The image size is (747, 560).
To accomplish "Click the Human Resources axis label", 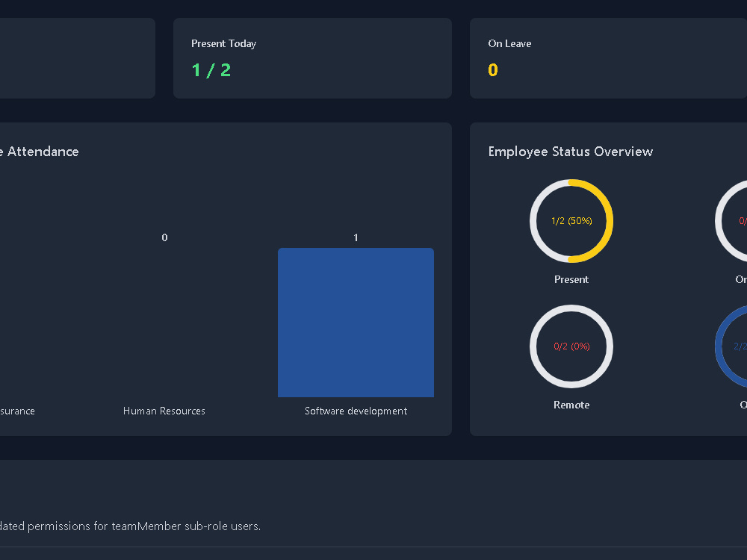I will pos(164,411).
